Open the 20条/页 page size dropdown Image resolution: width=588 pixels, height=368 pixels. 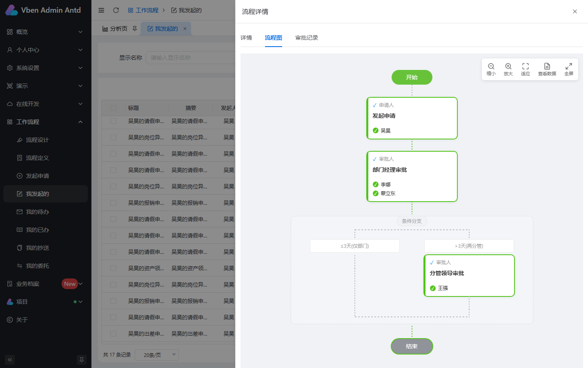point(157,355)
